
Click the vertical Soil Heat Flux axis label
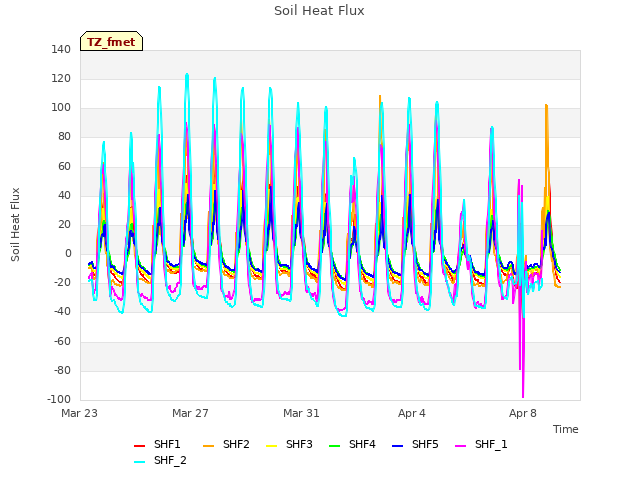15,224
